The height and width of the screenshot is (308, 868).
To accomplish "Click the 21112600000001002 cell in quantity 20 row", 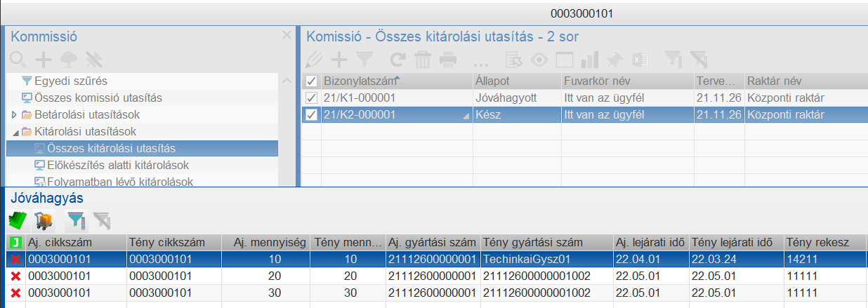I will [546, 276].
